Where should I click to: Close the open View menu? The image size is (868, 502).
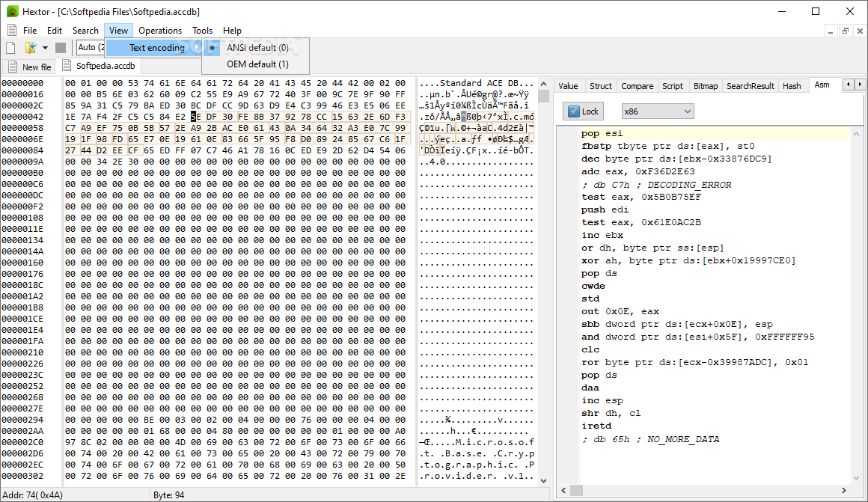tap(118, 31)
